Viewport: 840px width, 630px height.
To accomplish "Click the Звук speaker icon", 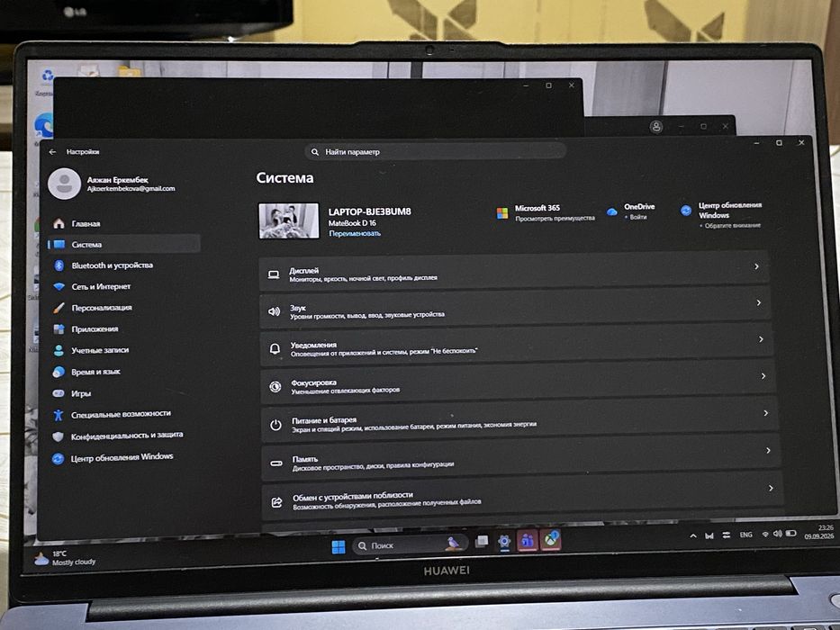I will (x=275, y=311).
